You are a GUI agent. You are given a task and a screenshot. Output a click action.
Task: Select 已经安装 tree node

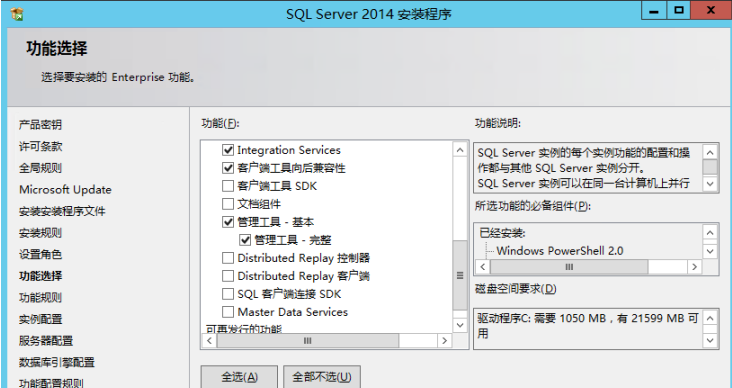(502, 233)
